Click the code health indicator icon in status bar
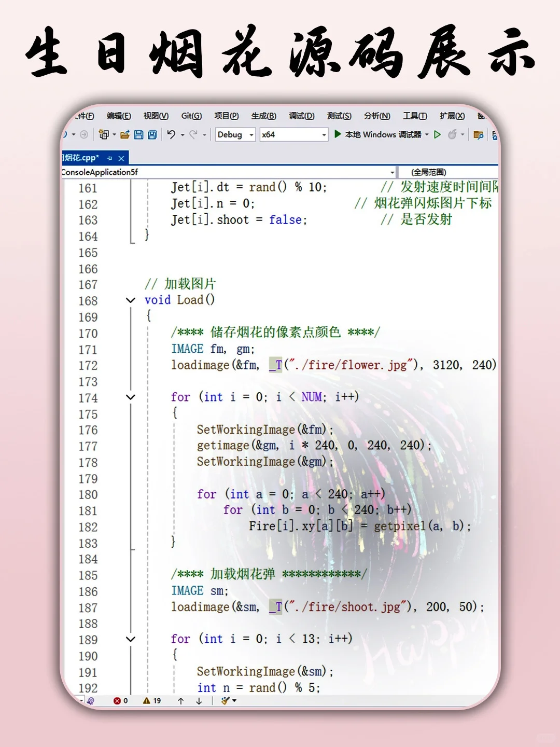Viewport: 560px width, 747px height. [91, 701]
